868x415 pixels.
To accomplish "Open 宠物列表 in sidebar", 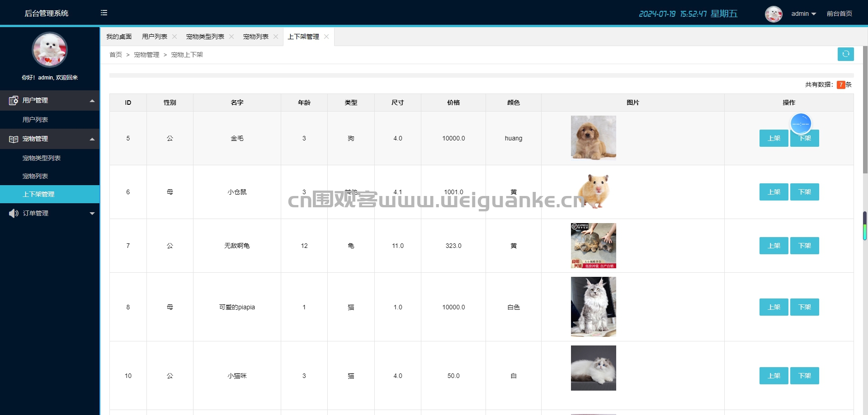I will click(50, 176).
